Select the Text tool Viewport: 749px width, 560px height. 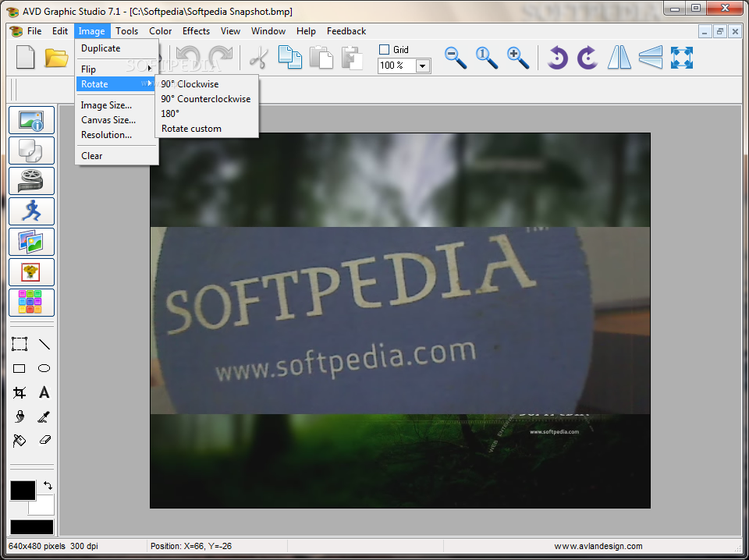point(44,392)
